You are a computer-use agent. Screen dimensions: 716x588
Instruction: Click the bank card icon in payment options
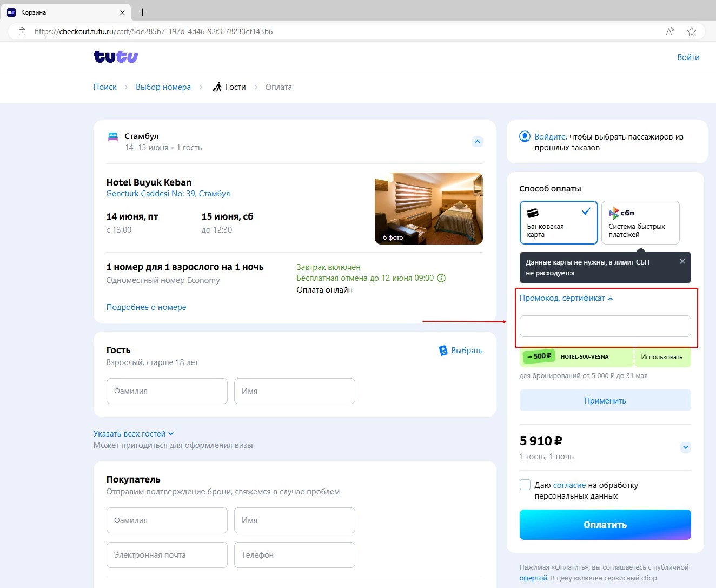tap(532, 212)
